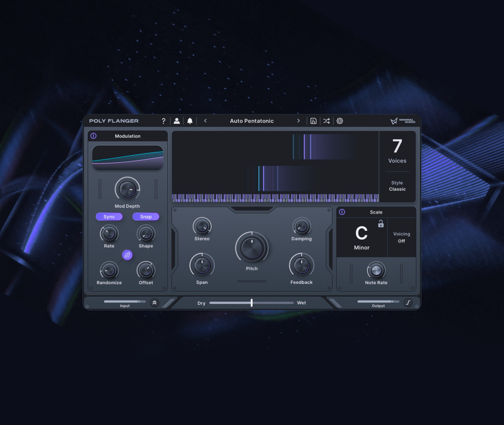Screen dimensions: 504x425
Task: Click the Damping knob
Action: 302,227
